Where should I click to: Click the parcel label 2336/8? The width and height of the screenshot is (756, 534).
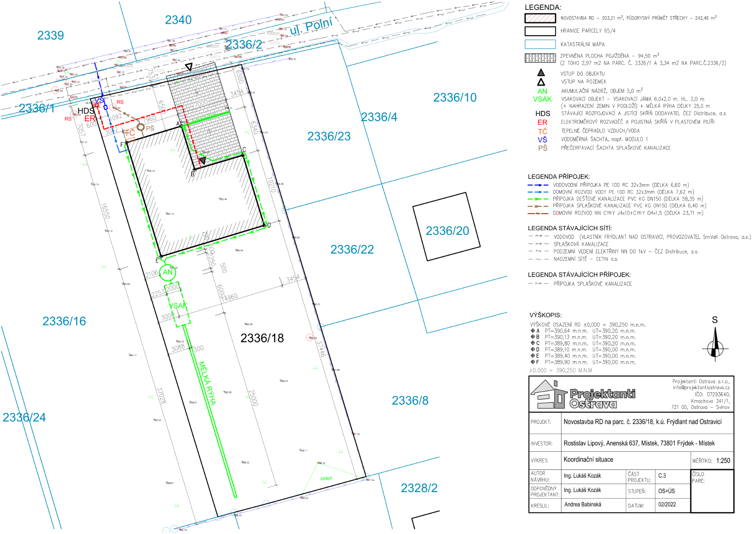(x=410, y=400)
